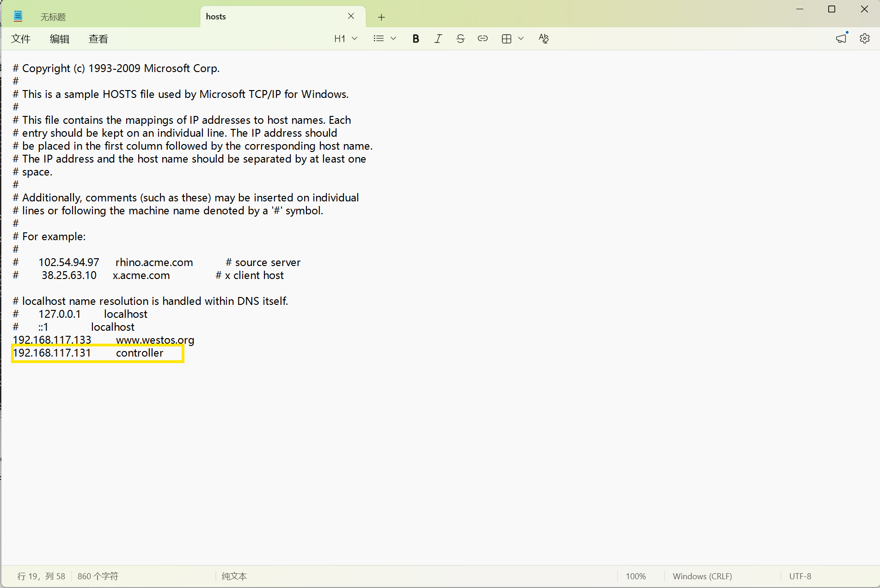Open the 文件 menu
Screen dimensions: 880x588
pos(21,39)
